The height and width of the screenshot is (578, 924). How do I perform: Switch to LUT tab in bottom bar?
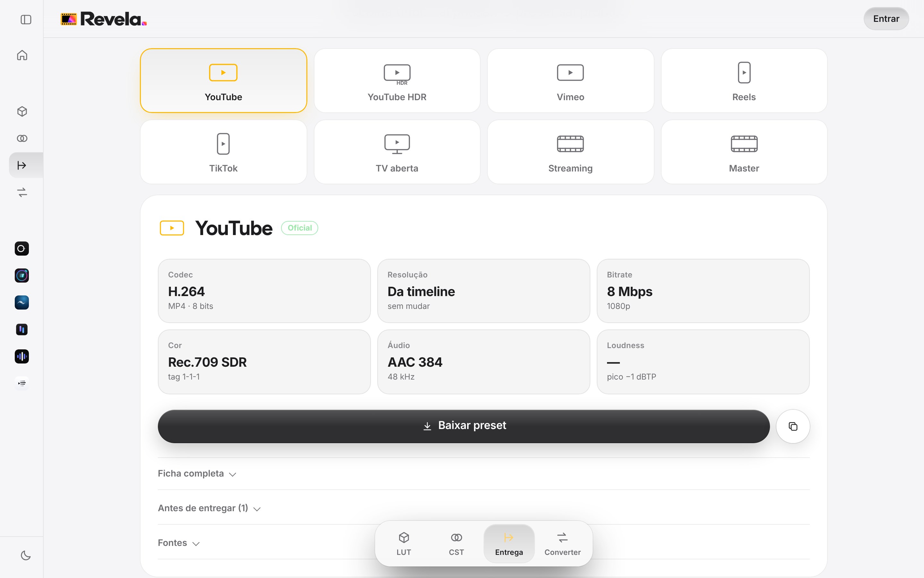(x=404, y=543)
